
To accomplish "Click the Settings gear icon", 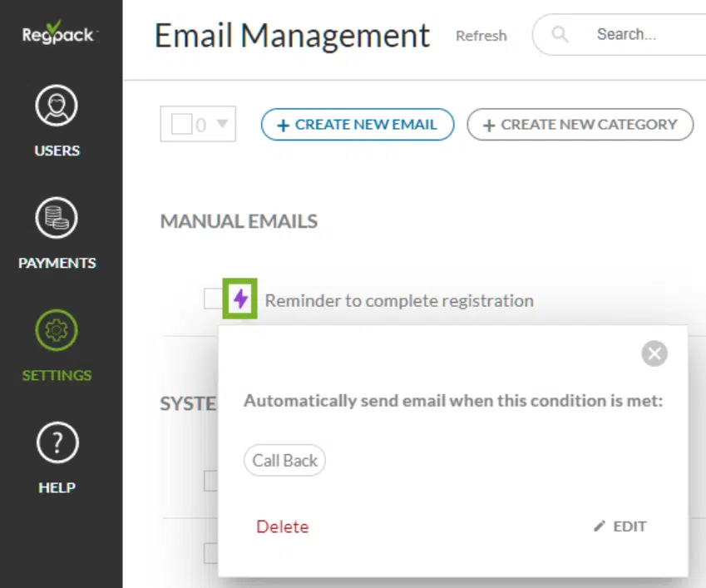I will click(57, 330).
